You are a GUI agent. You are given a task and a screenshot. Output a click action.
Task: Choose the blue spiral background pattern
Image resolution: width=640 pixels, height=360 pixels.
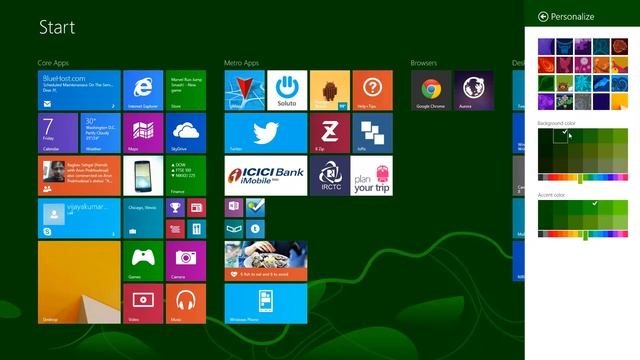click(x=620, y=83)
